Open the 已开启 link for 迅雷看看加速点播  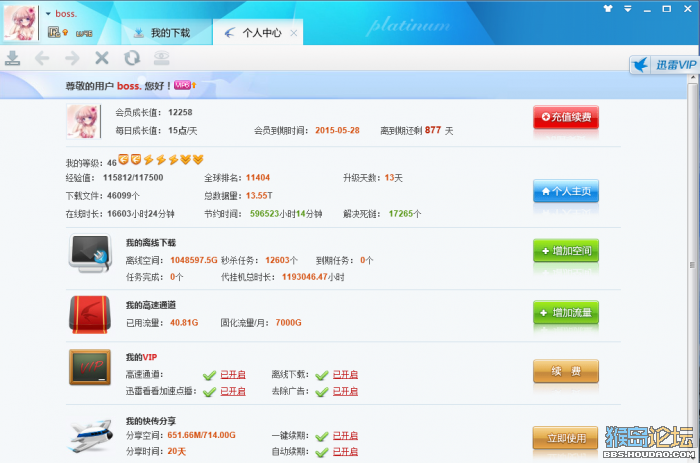click(233, 391)
